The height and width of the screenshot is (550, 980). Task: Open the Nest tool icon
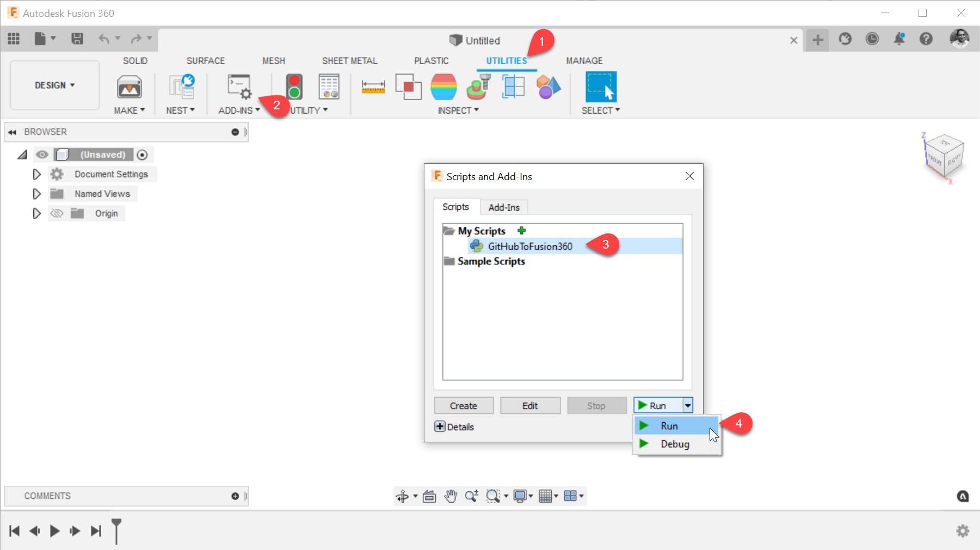[181, 87]
